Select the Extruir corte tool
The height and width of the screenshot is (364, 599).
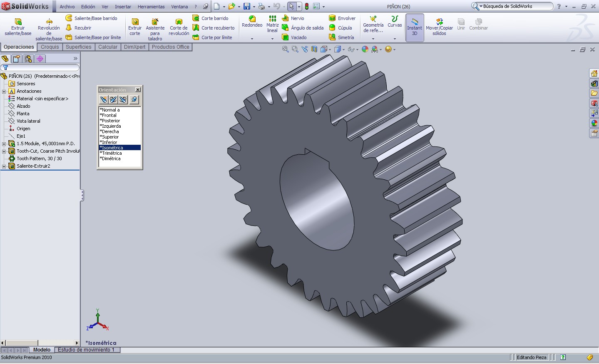click(135, 27)
